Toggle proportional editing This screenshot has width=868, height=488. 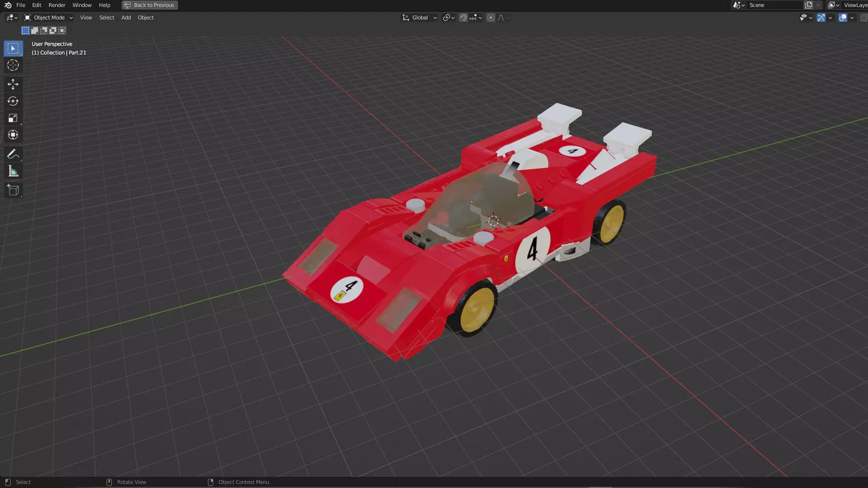coord(491,18)
